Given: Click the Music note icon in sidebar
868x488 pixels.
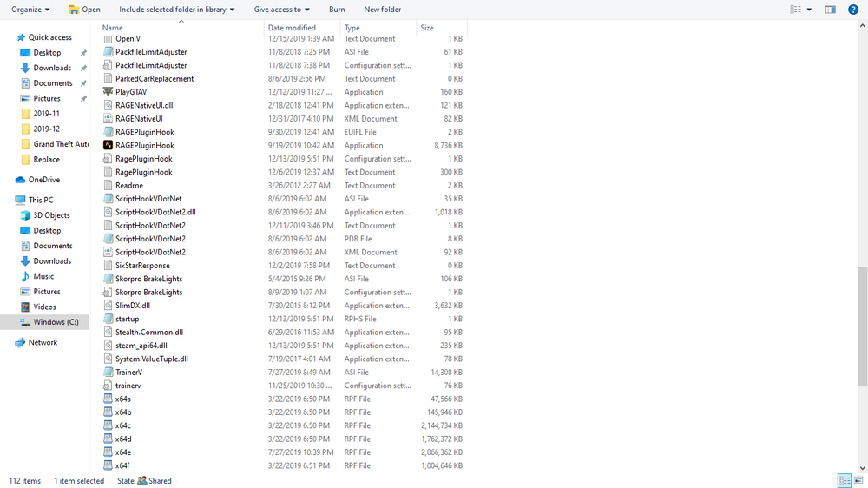Looking at the screenshot, I should point(25,276).
